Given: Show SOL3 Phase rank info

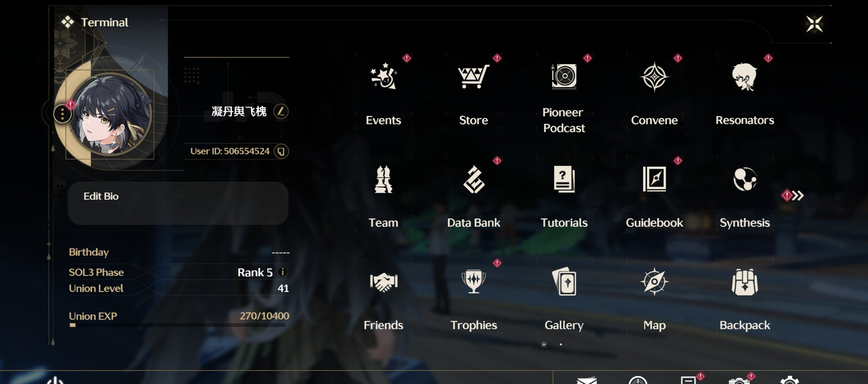Looking at the screenshot, I should pyautogui.click(x=282, y=271).
